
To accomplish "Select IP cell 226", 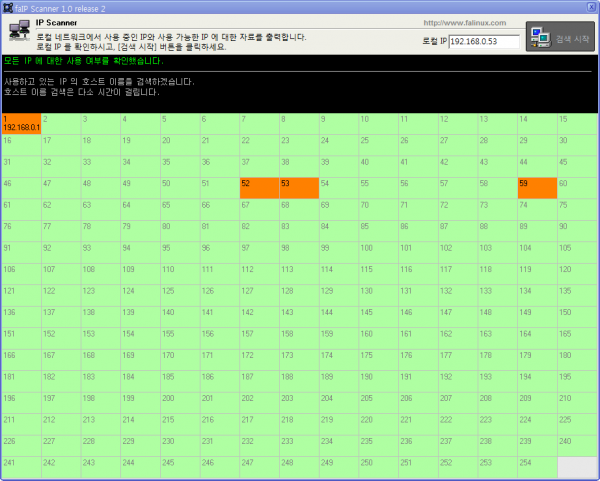I will 21,445.
